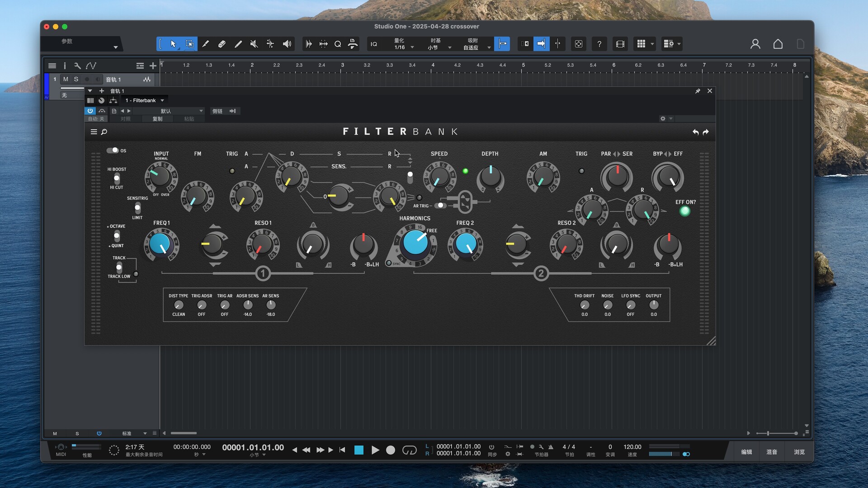The width and height of the screenshot is (868, 488).
Task: Toggle the EFF ON? green button
Action: pos(685,211)
